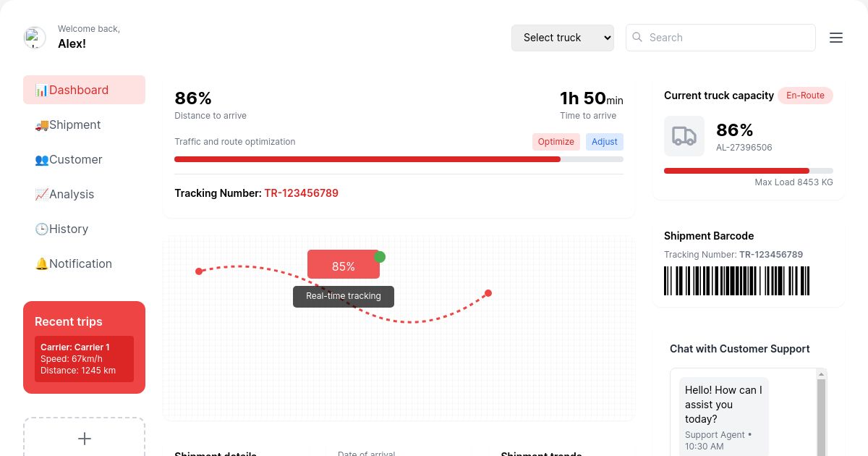Click the search magnifier icon
Image resolution: width=868 pixels, height=456 pixels.
[x=637, y=37]
